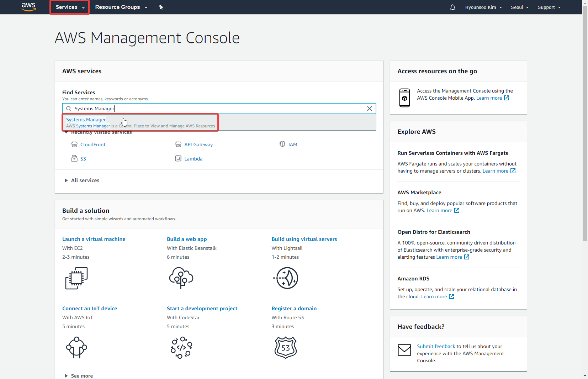
Task: Click Learn more under Open Distro for Elasticsearch
Action: point(449,257)
